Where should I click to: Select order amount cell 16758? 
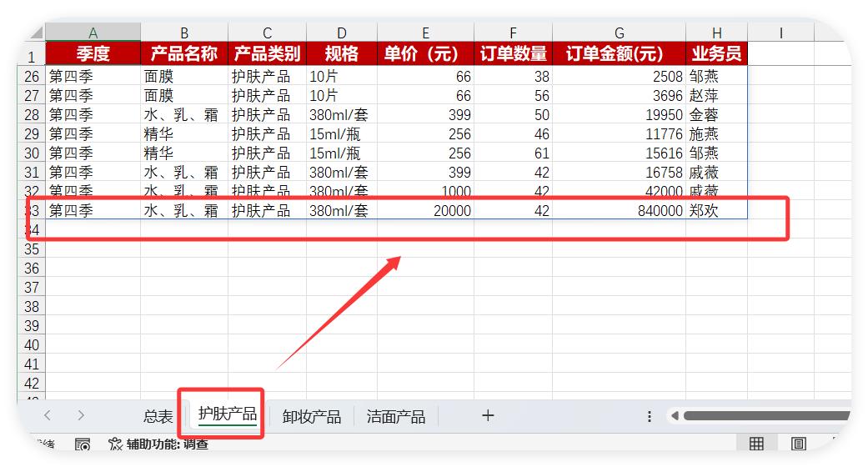click(x=619, y=173)
